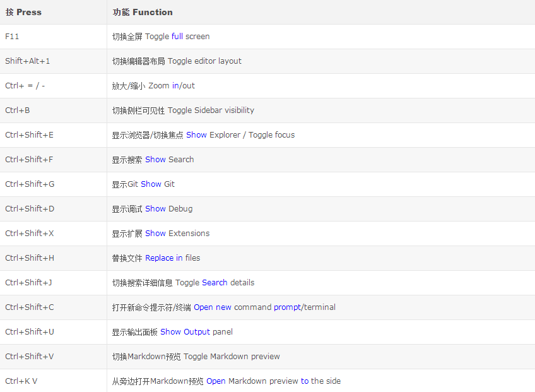Viewport: 535px width, 392px height.
Task: Click the 'Toggle editor layout' description
Action: pos(204,61)
